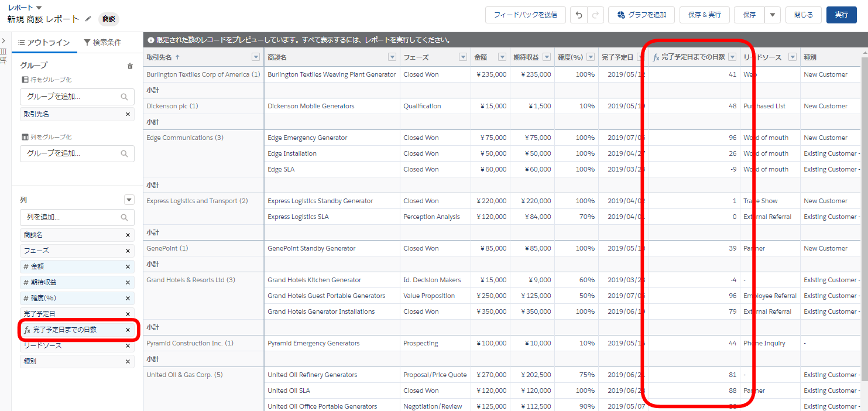Click the Burlington Textiles Weaving Plant Generator cell
The image size is (868, 411).
pos(332,74)
